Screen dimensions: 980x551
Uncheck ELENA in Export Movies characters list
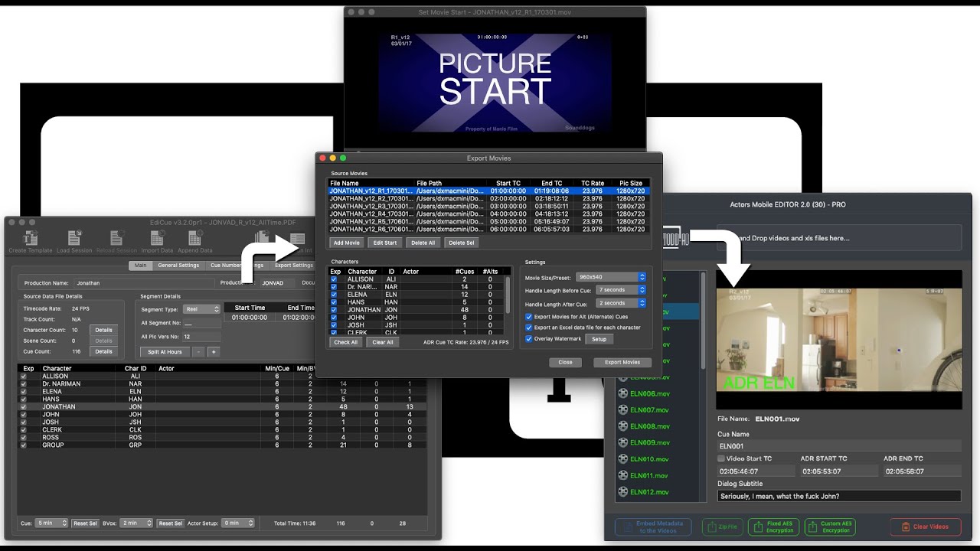pyautogui.click(x=334, y=295)
